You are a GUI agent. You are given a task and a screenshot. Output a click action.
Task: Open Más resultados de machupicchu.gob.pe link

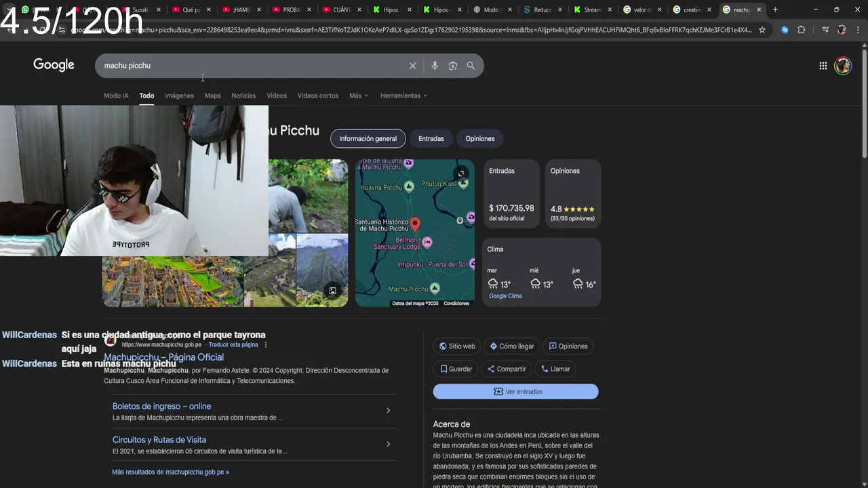point(170,472)
